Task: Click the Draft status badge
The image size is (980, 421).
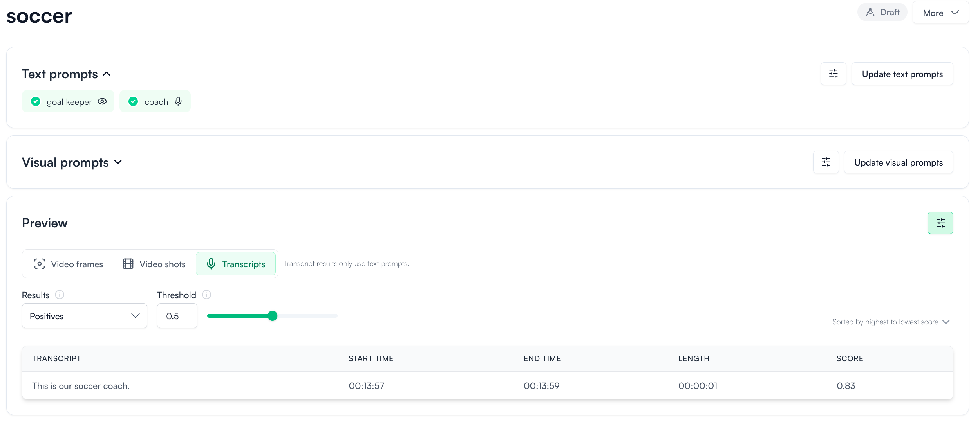Action: [x=882, y=13]
